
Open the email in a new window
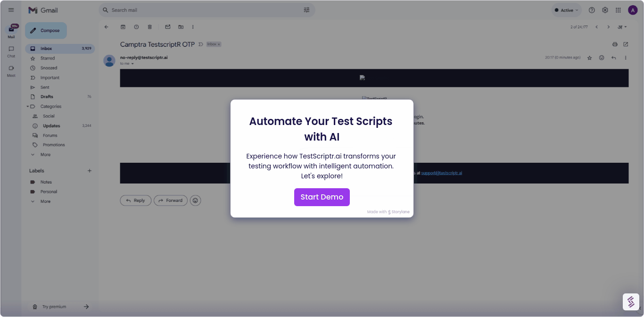point(626,44)
